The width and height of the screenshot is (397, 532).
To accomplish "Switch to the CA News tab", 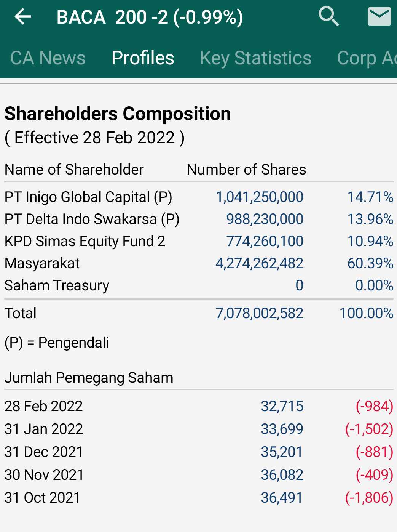I will click(x=48, y=58).
